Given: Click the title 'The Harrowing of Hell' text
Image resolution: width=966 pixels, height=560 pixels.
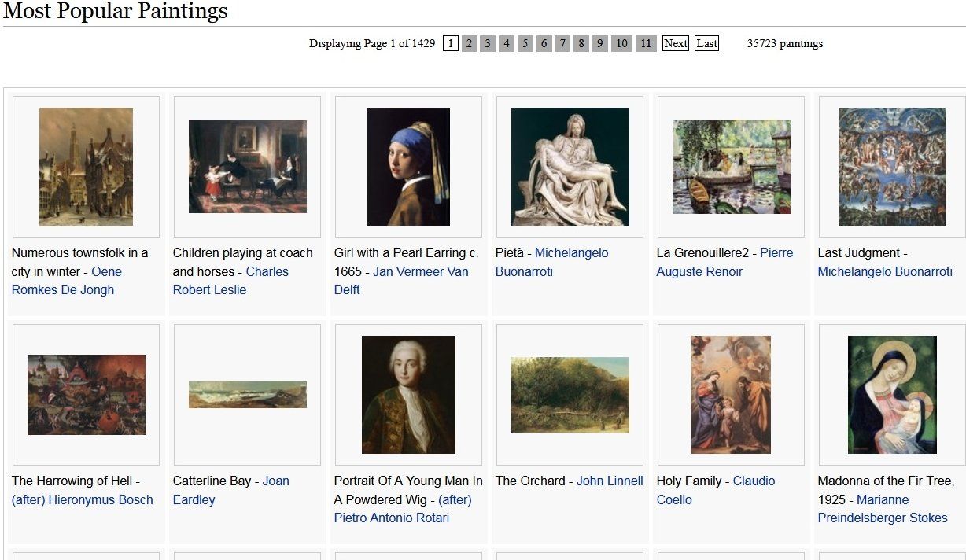Looking at the screenshot, I should coord(72,481).
